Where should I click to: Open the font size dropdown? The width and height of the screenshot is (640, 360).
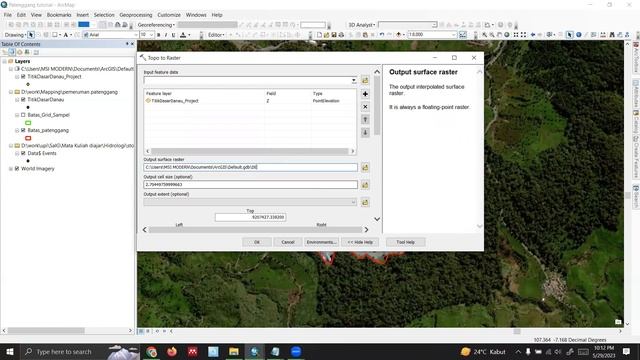coord(151,35)
